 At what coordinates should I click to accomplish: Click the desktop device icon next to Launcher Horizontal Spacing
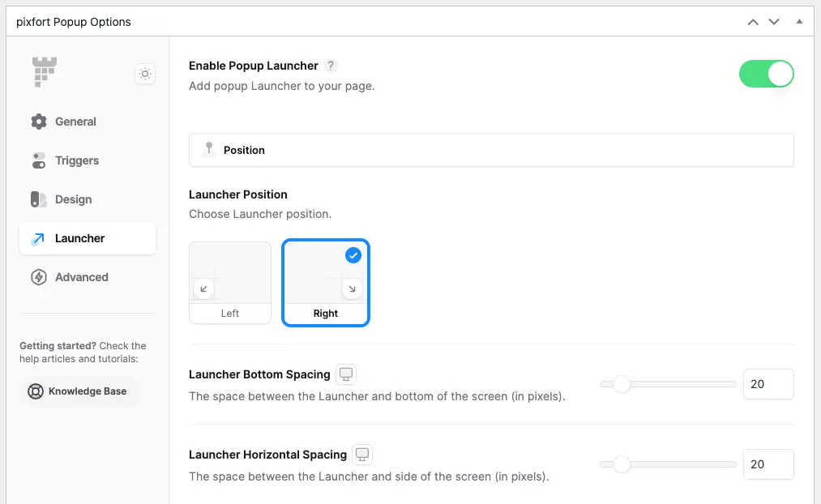[361, 455]
